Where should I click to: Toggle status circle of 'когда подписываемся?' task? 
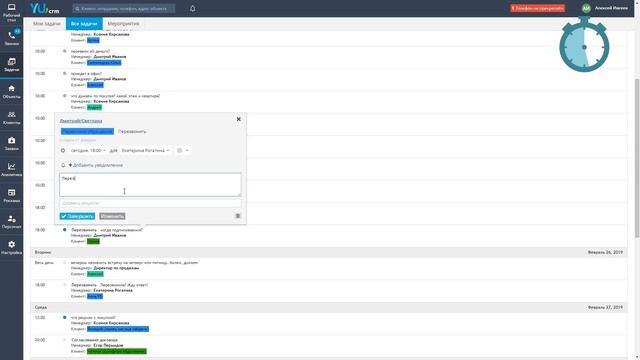pos(64,230)
